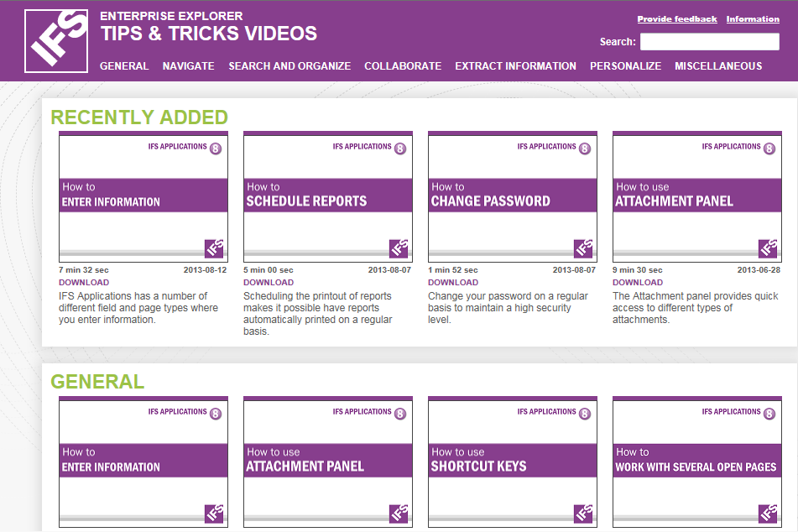
Task: Click the IFS logo on the Shortcut Keys thumbnail
Action: point(583,514)
